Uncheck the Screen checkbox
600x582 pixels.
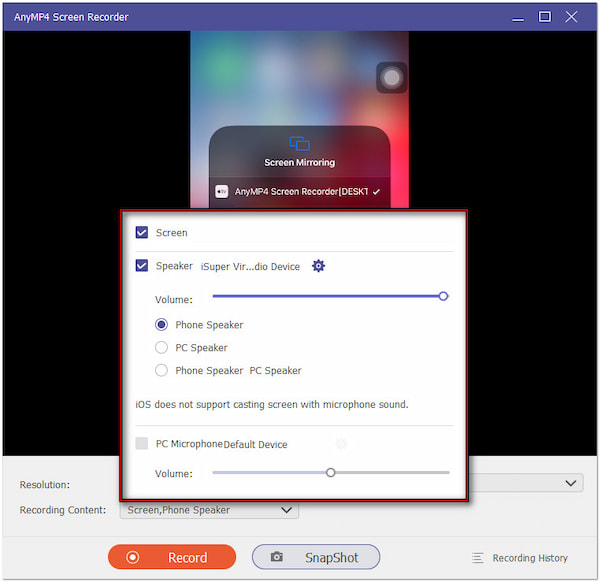[142, 232]
